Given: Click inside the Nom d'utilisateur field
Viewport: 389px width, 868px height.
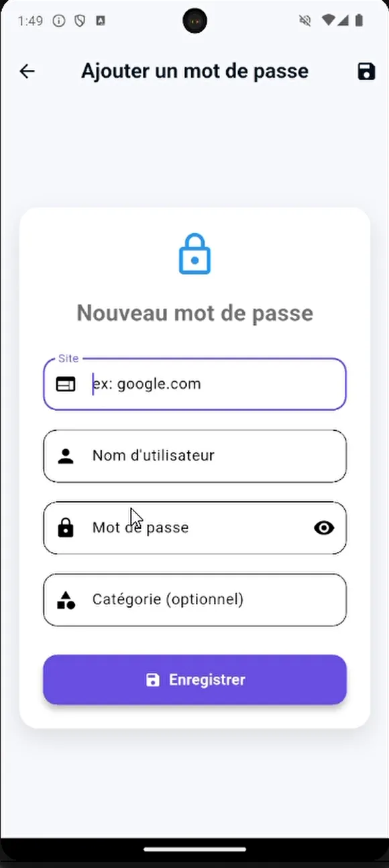Looking at the screenshot, I should [194, 456].
